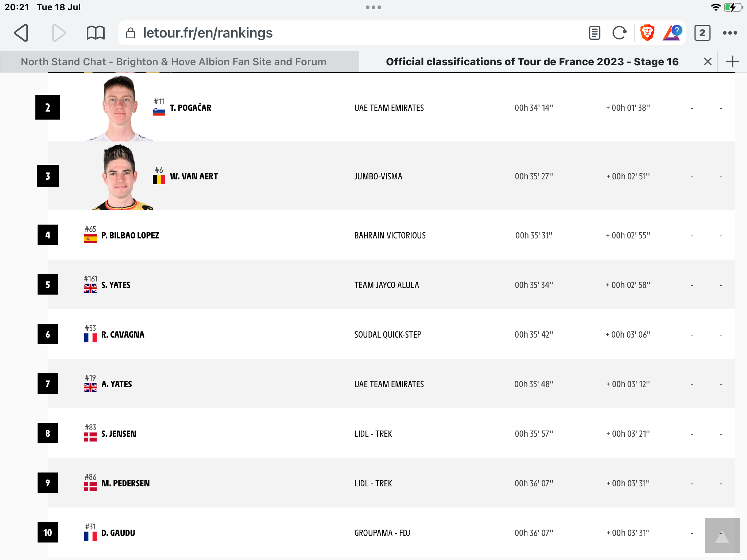Screen dimensions: 747x560
Task: Open a new tab with the plus icon
Action: 732,62
